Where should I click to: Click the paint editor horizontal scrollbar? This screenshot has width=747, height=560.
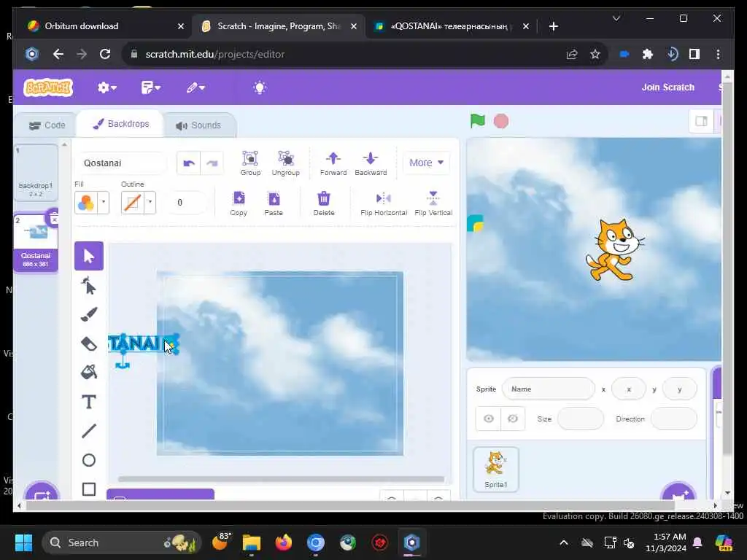281,479
